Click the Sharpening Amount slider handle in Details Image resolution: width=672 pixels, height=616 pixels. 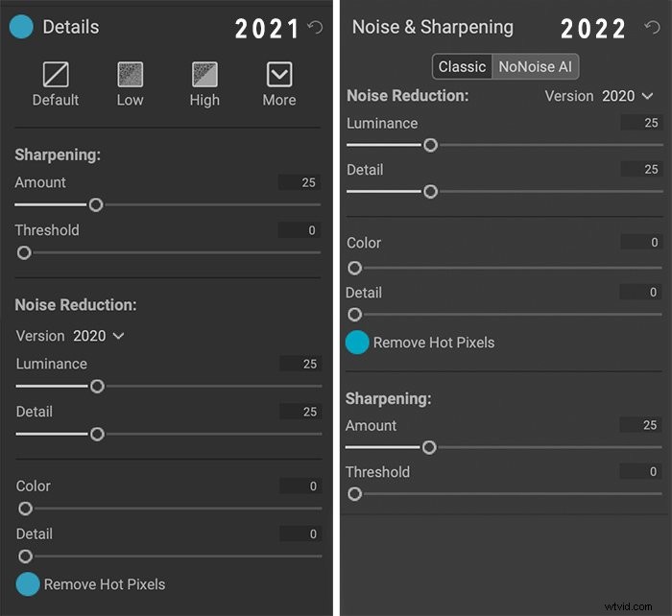click(x=96, y=204)
